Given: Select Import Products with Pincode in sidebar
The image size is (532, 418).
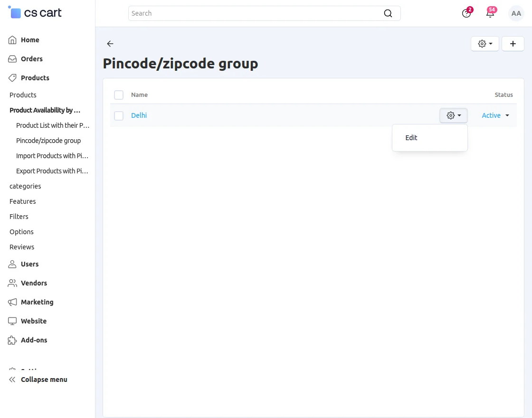Looking at the screenshot, I should tap(52, 156).
